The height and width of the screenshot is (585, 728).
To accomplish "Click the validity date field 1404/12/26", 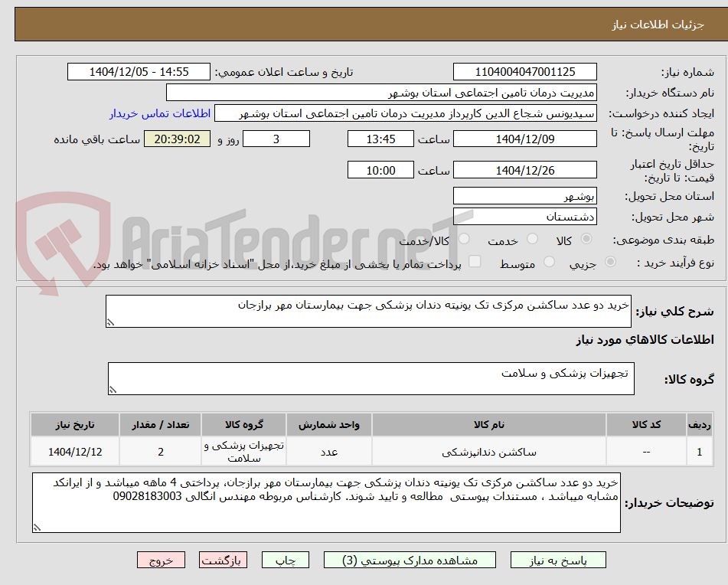I will tap(524, 170).
